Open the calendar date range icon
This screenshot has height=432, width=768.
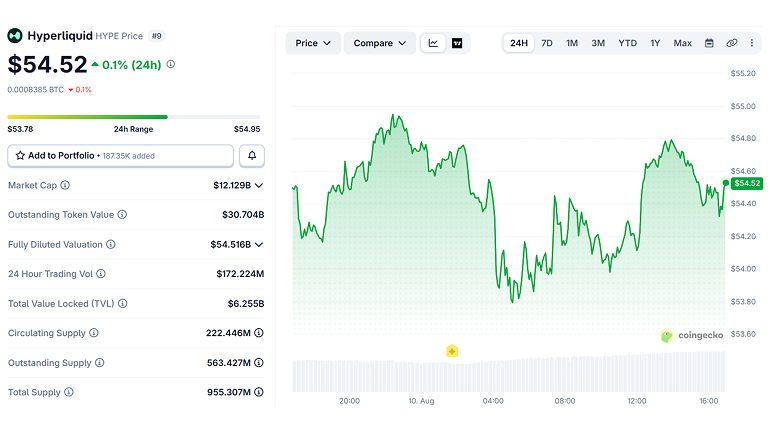[x=709, y=43]
